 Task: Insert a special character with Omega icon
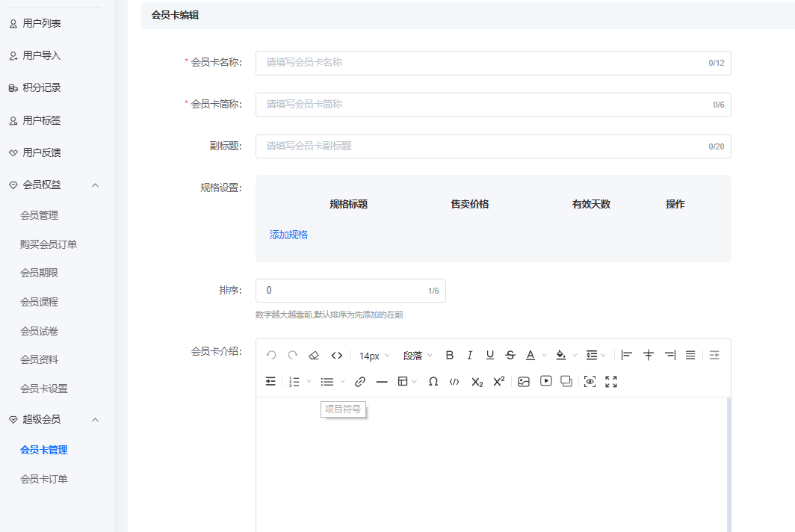click(433, 382)
